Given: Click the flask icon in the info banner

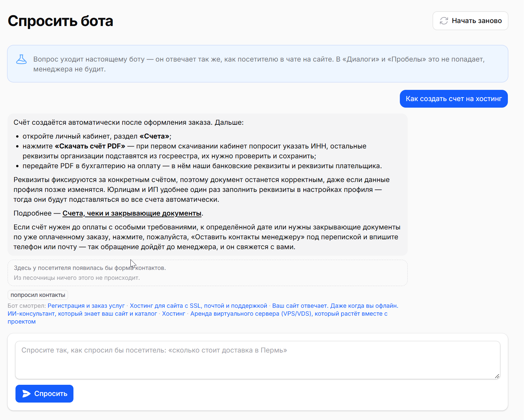Looking at the screenshot, I should click(21, 59).
